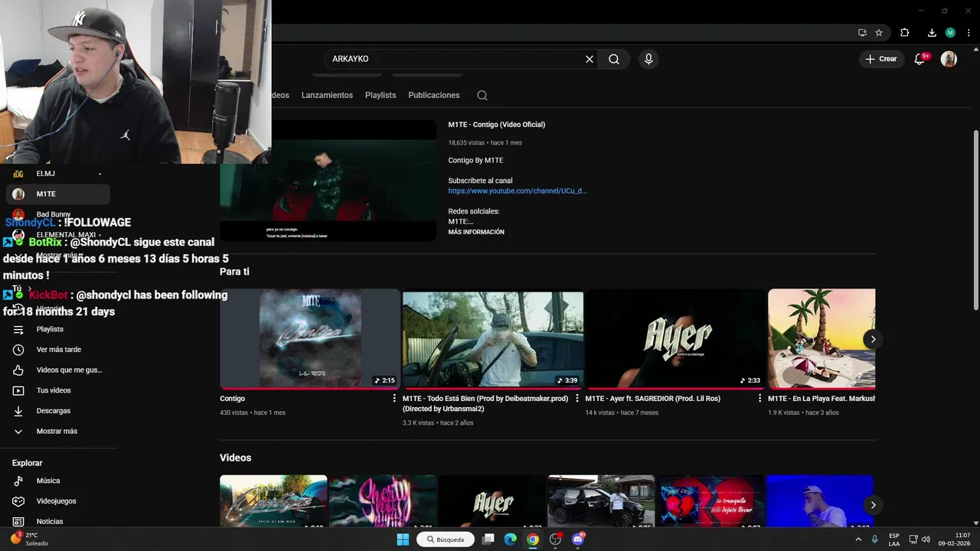Open Task View on taskbar
This screenshot has width=980, height=551.
488,540
